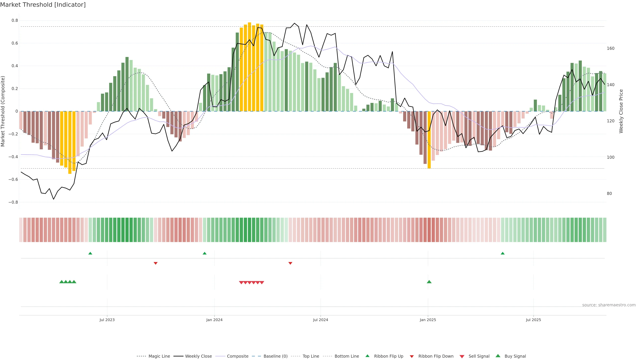Toggle Bottom Line legend entry

coord(346,356)
